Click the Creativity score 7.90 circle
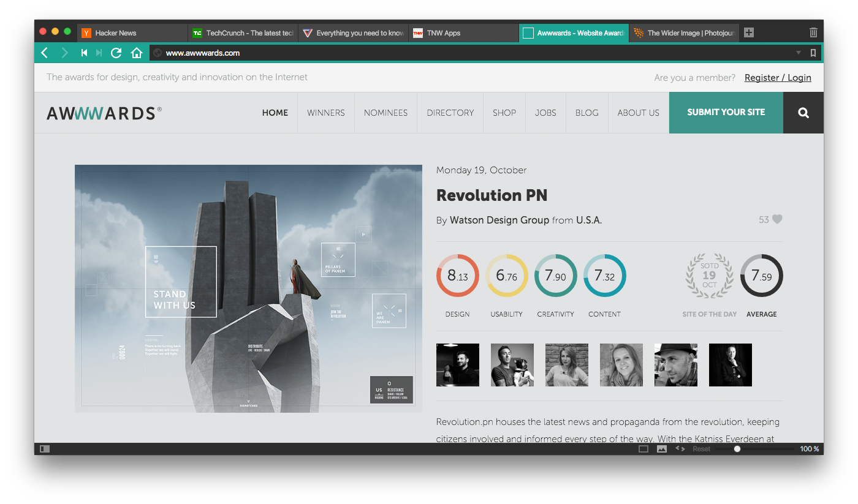Viewport: 858px width, 504px height. click(x=556, y=276)
